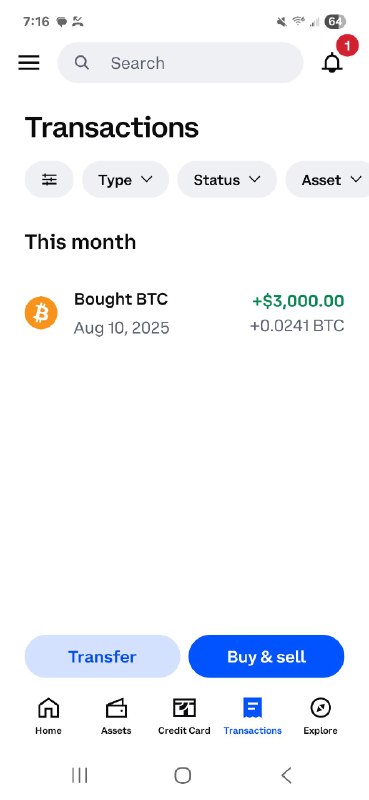Viewport: 369px width, 800px height.
Task: Tap the Transfer button
Action: tap(103, 657)
